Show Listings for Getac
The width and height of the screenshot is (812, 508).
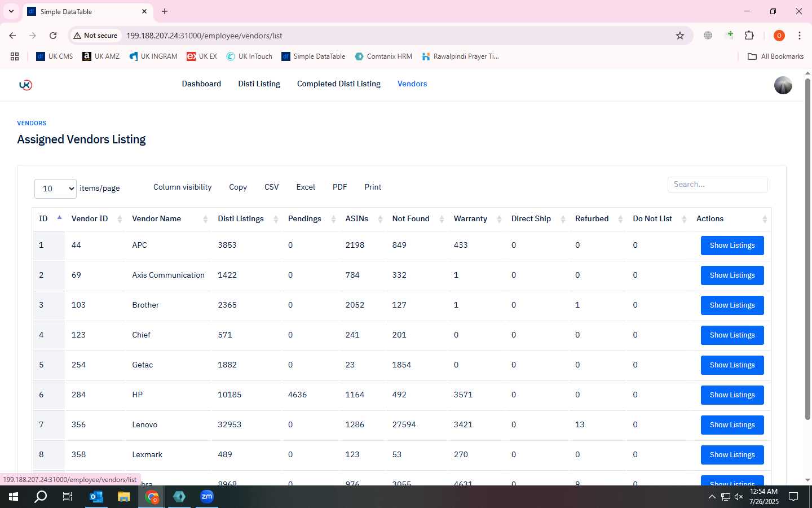[x=732, y=365]
